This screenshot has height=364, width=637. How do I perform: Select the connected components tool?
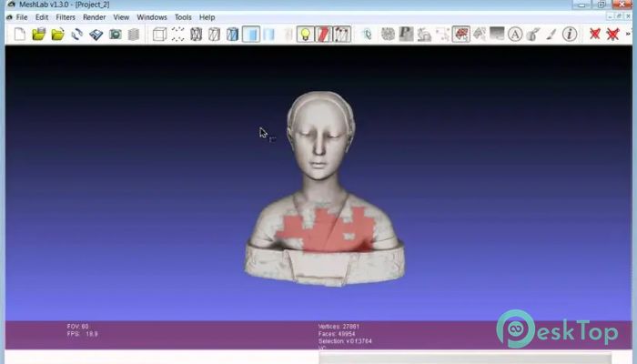coord(480,35)
